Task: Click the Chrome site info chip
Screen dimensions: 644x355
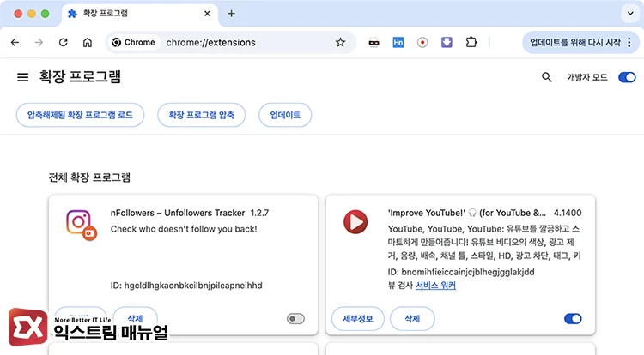Action: (134, 42)
